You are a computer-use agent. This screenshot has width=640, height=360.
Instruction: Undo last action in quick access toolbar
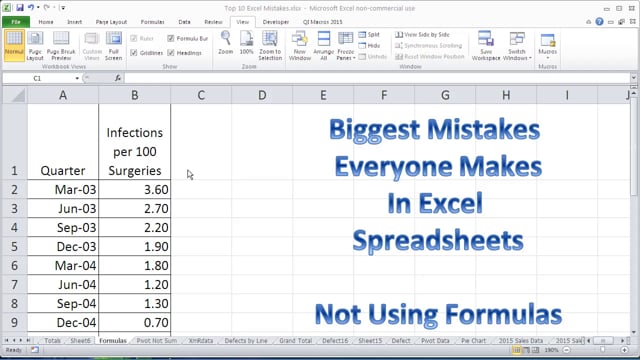point(31,8)
